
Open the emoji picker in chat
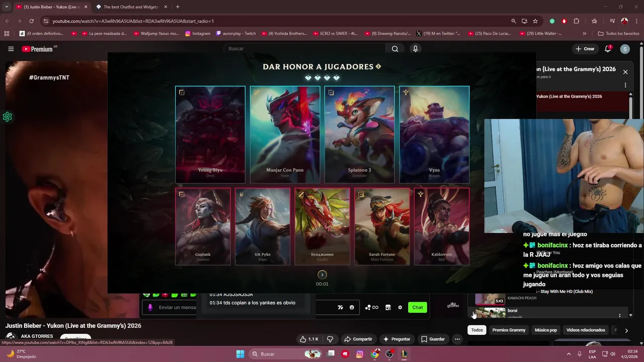point(352,307)
